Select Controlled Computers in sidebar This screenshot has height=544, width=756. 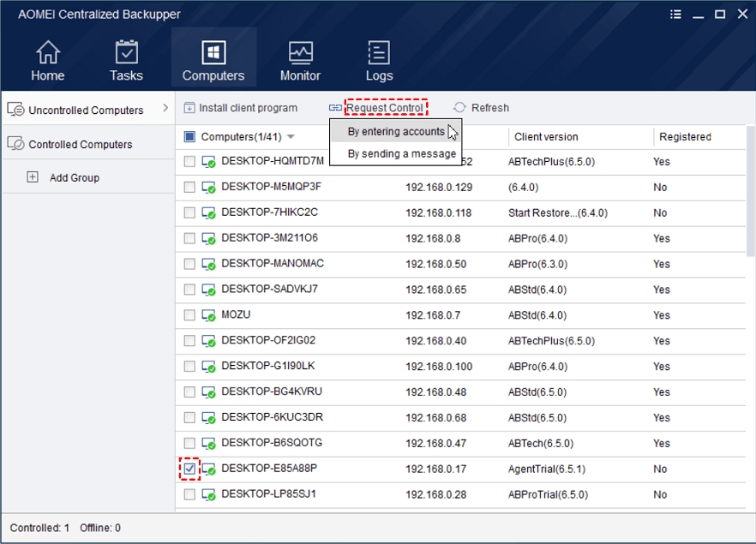coord(80,145)
